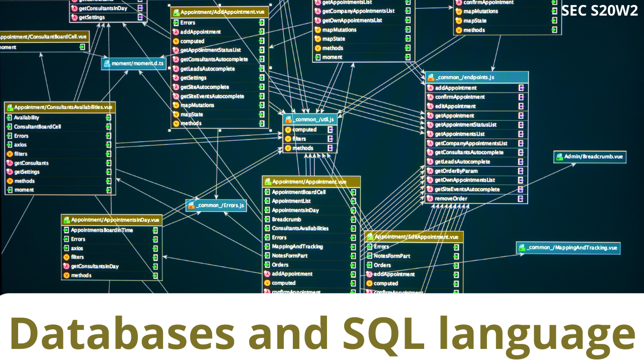Click AppointmentsInDay row in Appointment.vue
The width and height of the screenshot is (644, 362).
311,210
